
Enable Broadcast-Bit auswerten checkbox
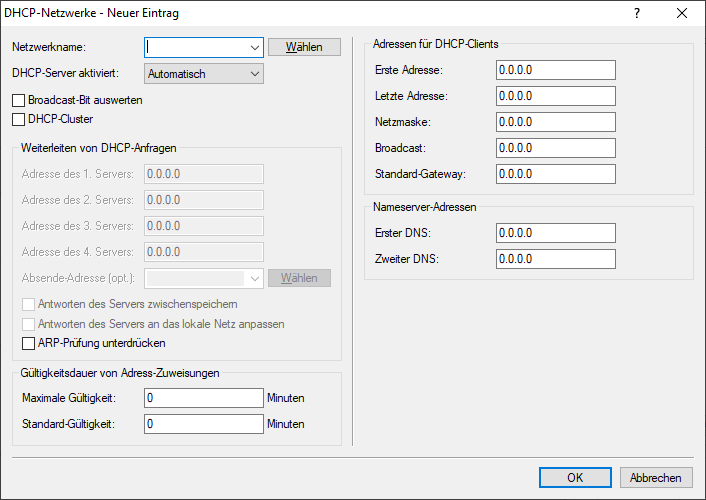(x=19, y=101)
